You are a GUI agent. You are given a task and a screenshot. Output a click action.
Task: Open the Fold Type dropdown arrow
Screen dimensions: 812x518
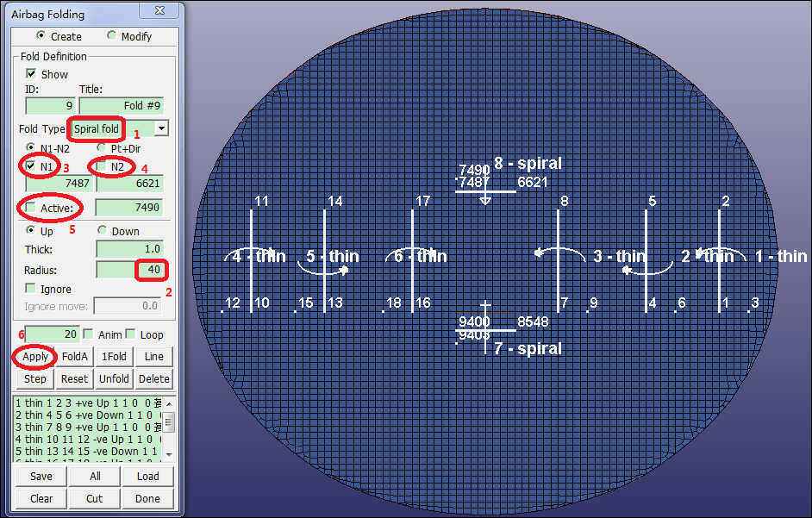click(160, 128)
